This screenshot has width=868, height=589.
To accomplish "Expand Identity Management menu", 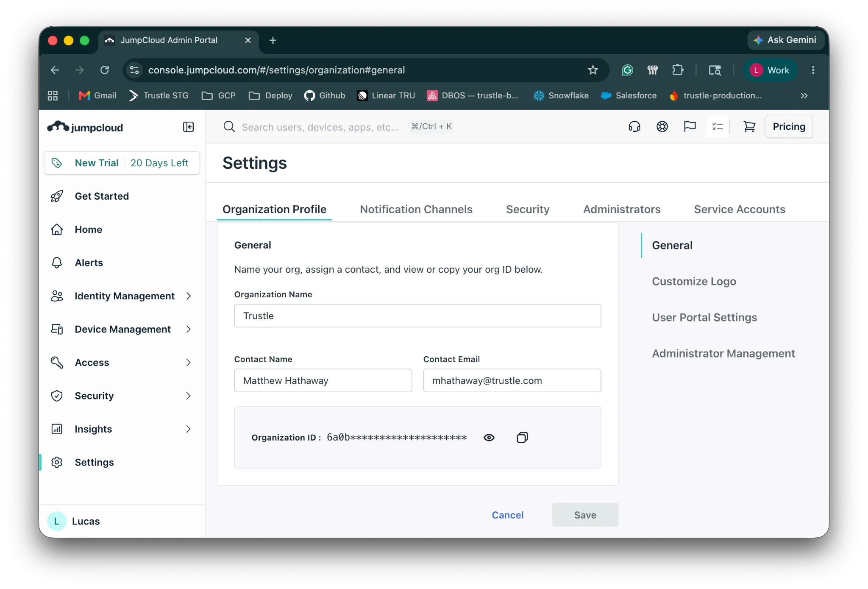I will [x=122, y=296].
